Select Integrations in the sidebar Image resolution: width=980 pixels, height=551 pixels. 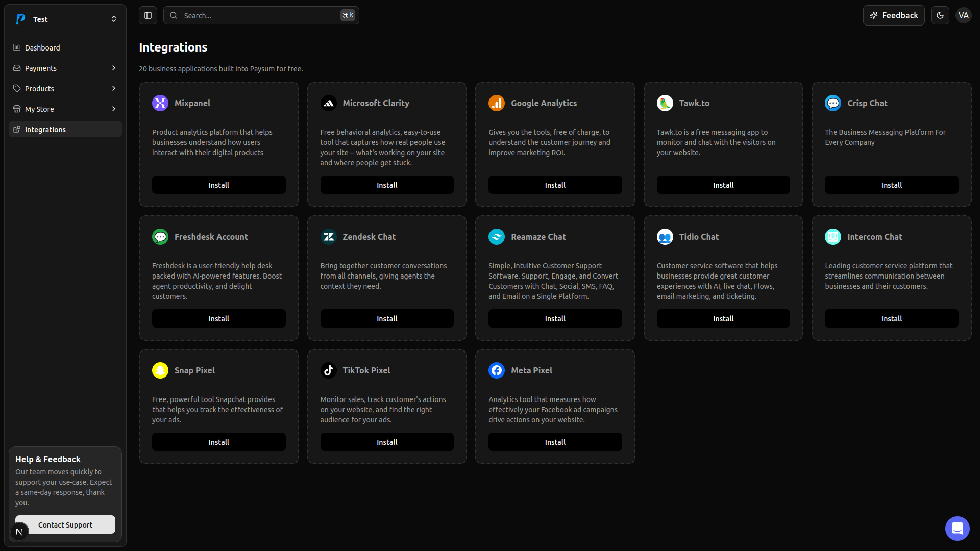pyautogui.click(x=65, y=129)
